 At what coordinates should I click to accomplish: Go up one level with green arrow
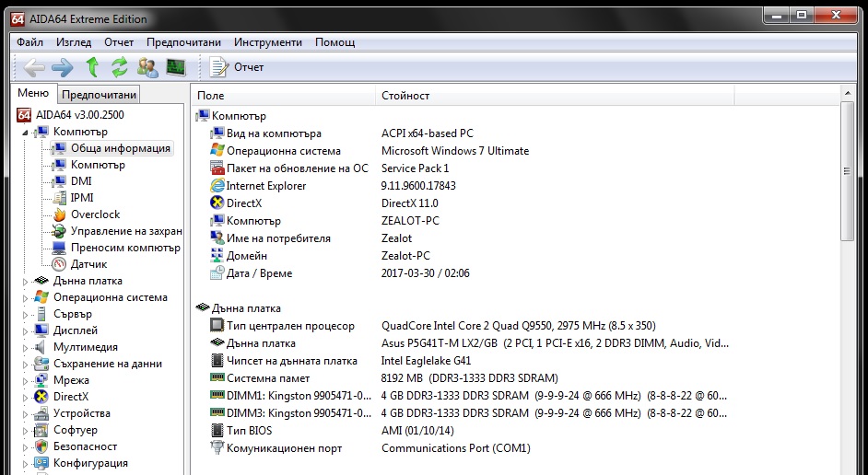[x=92, y=67]
